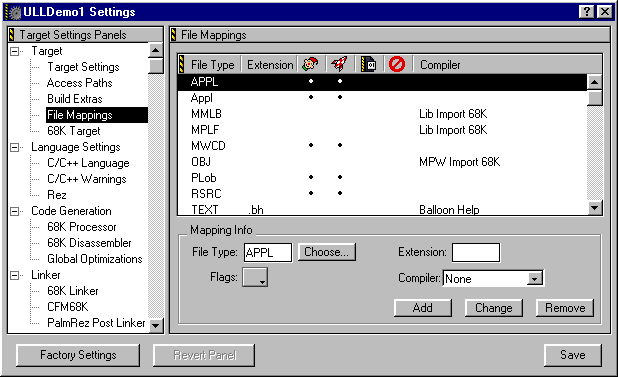Click in the Extension input field
The height and width of the screenshot is (377, 618).
point(476,253)
